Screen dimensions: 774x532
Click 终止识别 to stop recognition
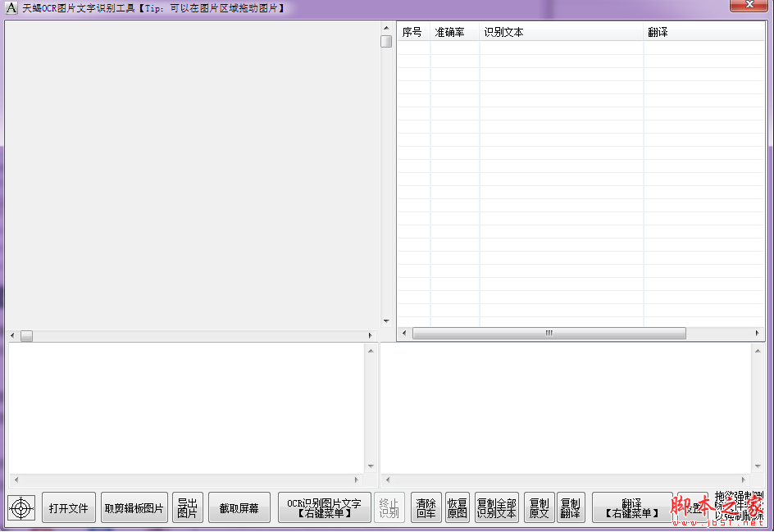(389, 507)
